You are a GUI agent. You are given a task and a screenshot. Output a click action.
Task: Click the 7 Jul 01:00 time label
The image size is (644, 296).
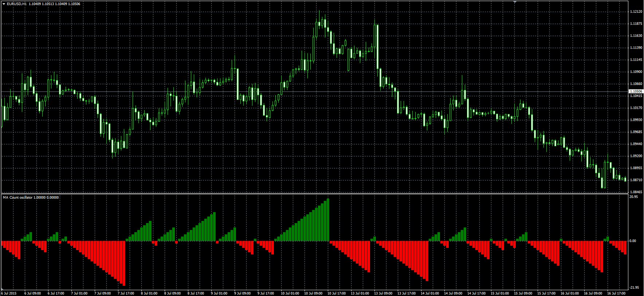click(79, 293)
